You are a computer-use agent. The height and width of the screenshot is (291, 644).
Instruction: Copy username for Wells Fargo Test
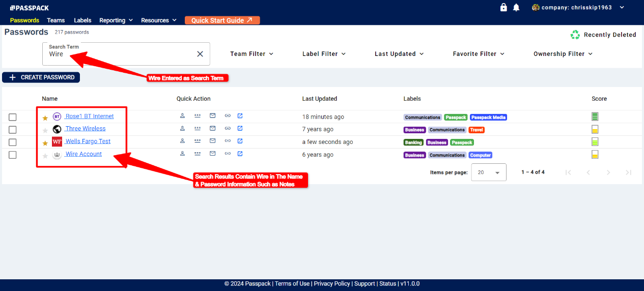pos(182,141)
